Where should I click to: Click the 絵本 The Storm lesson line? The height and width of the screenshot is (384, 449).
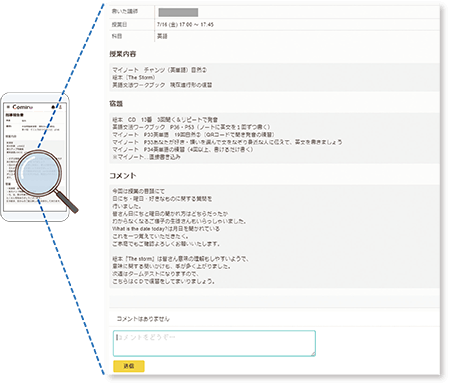pos(133,77)
